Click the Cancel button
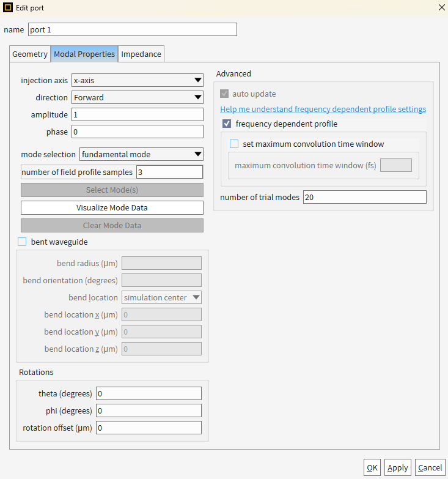The width and height of the screenshot is (448, 479). pyautogui.click(x=430, y=467)
